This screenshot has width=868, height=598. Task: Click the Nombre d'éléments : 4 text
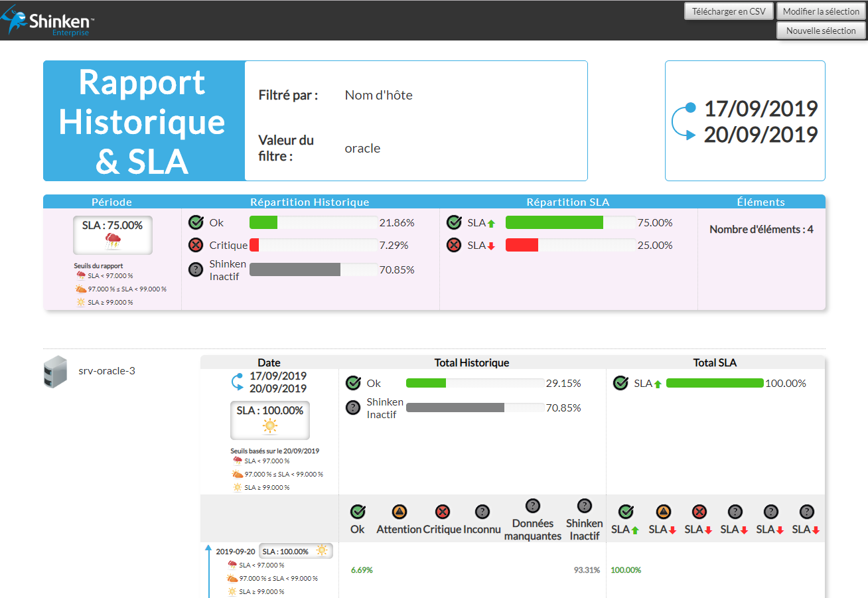pyautogui.click(x=761, y=230)
